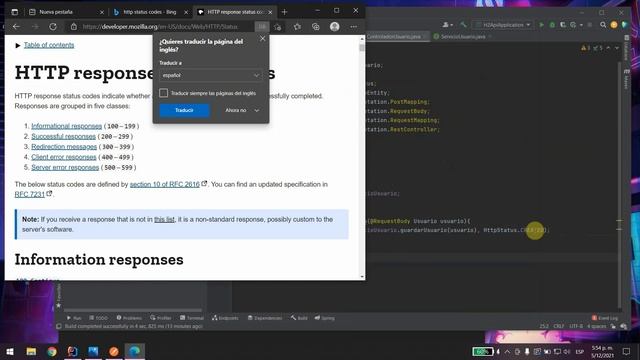Click the IntelliJ run with coverage icon
Screen dimensions: 640x360
(563, 25)
